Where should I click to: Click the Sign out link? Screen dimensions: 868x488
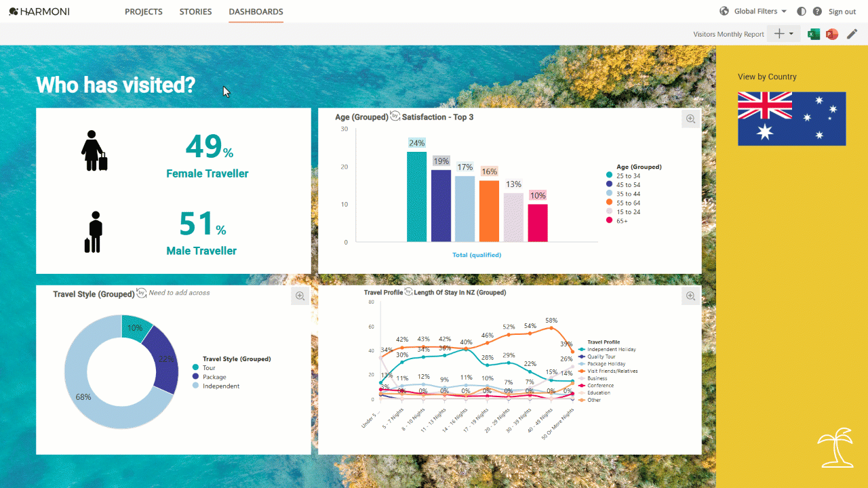point(842,12)
